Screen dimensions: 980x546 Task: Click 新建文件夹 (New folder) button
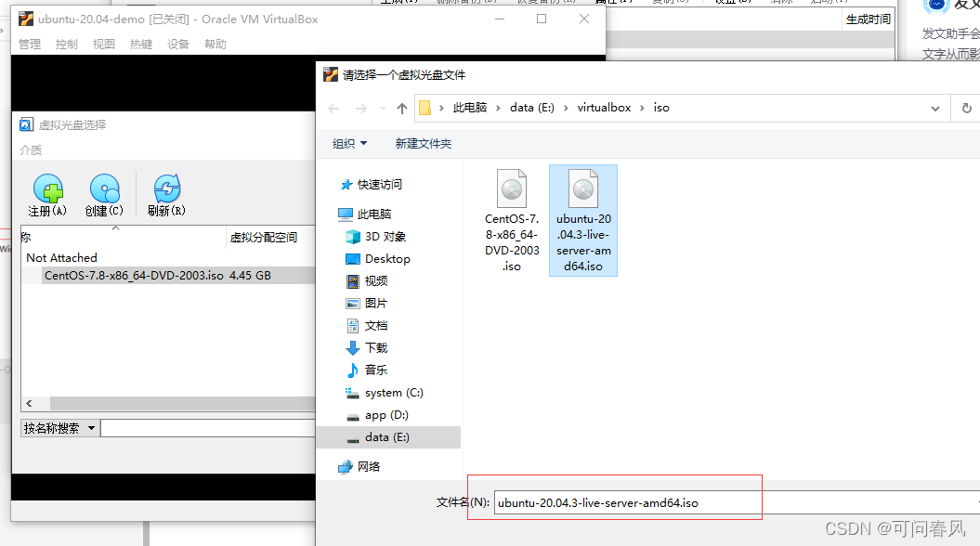click(x=424, y=144)
